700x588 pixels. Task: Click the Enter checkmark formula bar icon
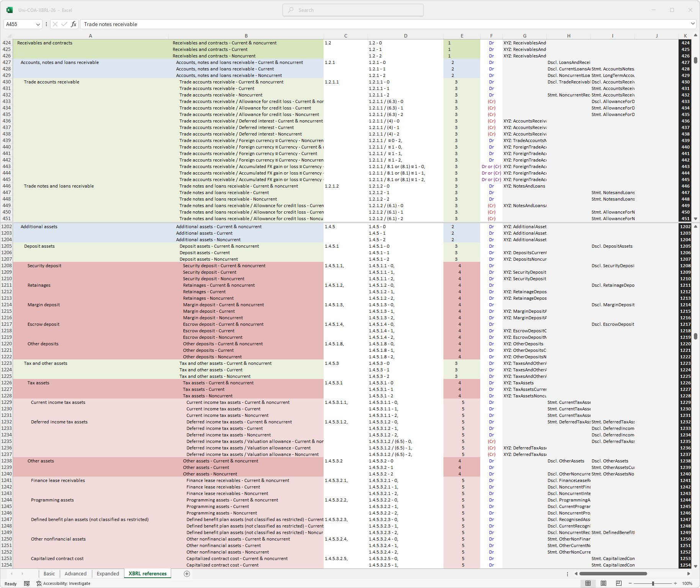coord(64,24)
